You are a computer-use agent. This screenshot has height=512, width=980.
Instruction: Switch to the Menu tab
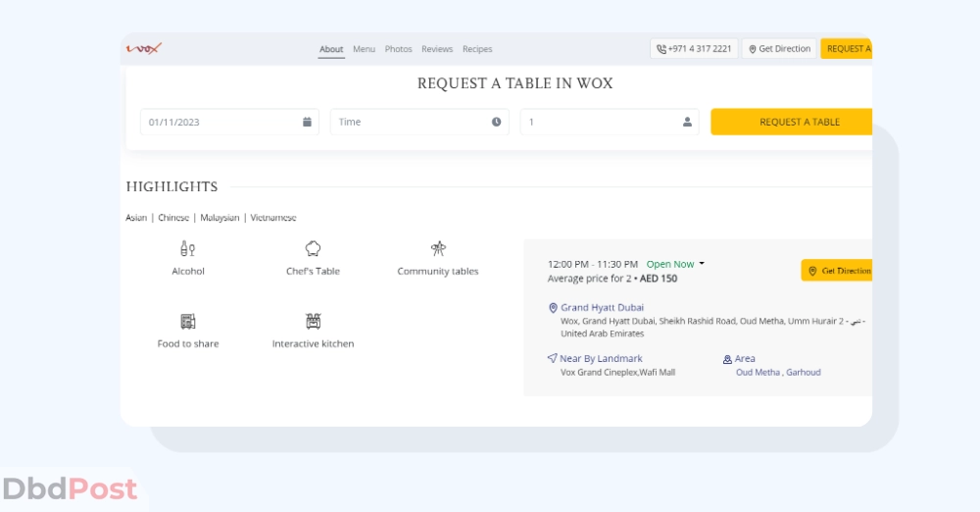point(364,49)
